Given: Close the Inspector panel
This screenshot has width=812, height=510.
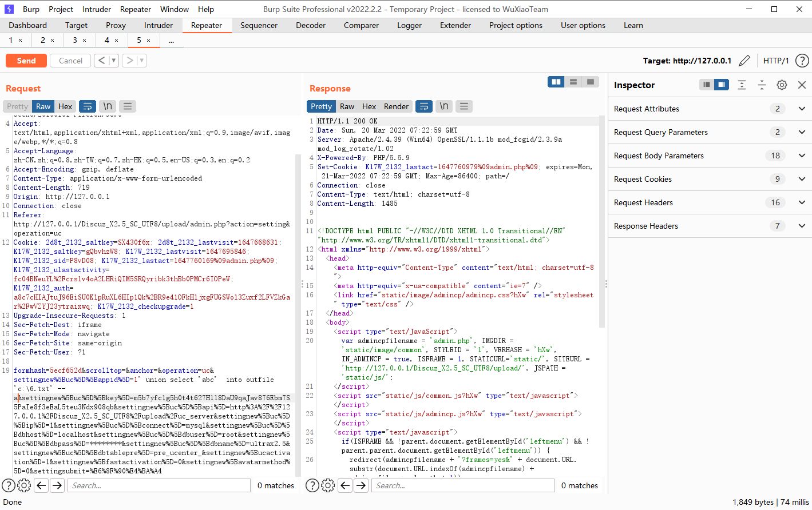Looking at the screenshot, I should point(802,85).
